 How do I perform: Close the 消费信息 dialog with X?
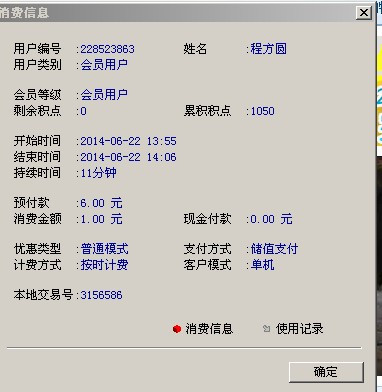tap(364, 13)
